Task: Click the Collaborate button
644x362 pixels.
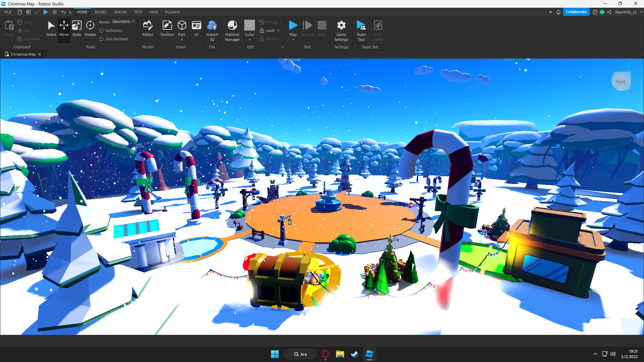Action: (x=576, y=12)
